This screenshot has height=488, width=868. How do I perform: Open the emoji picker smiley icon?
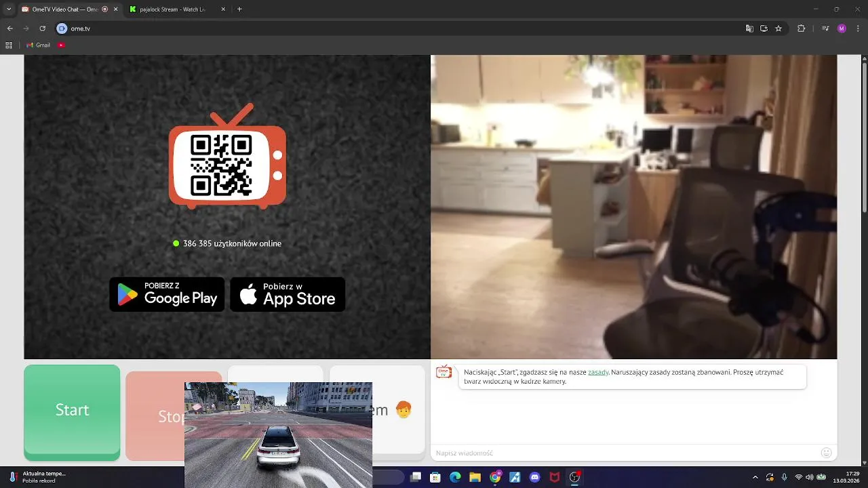[x=826, y=453]
